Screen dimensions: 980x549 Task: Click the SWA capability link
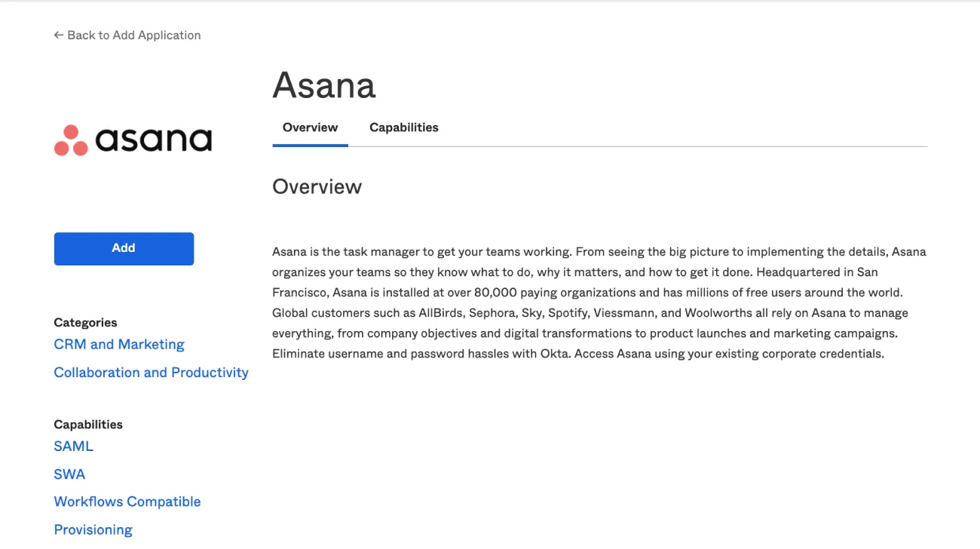click(x=69, y=474)
